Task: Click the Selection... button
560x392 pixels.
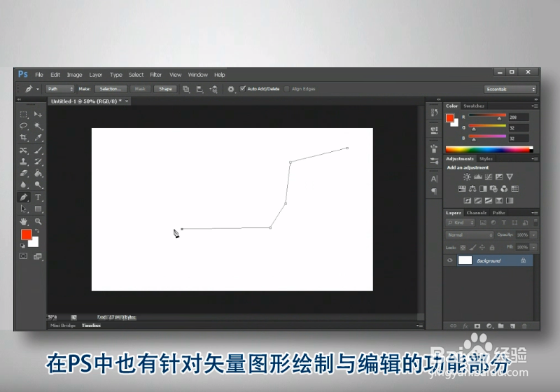Action: coord(111,89)
